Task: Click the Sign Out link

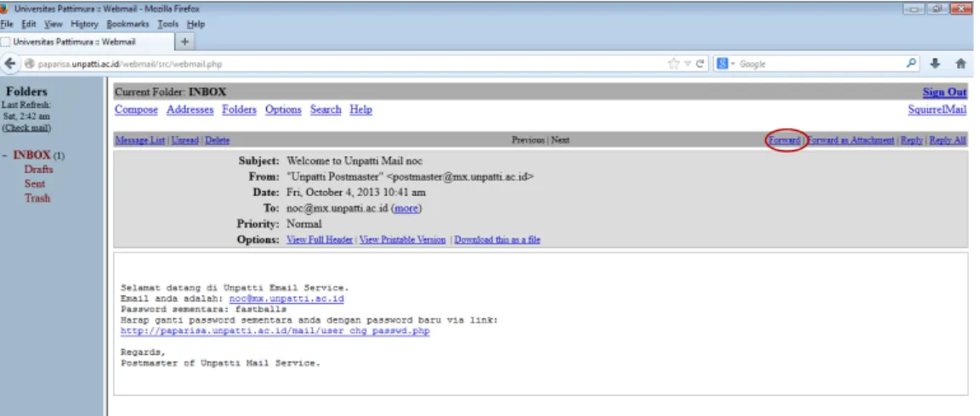Action: point(944,92)
